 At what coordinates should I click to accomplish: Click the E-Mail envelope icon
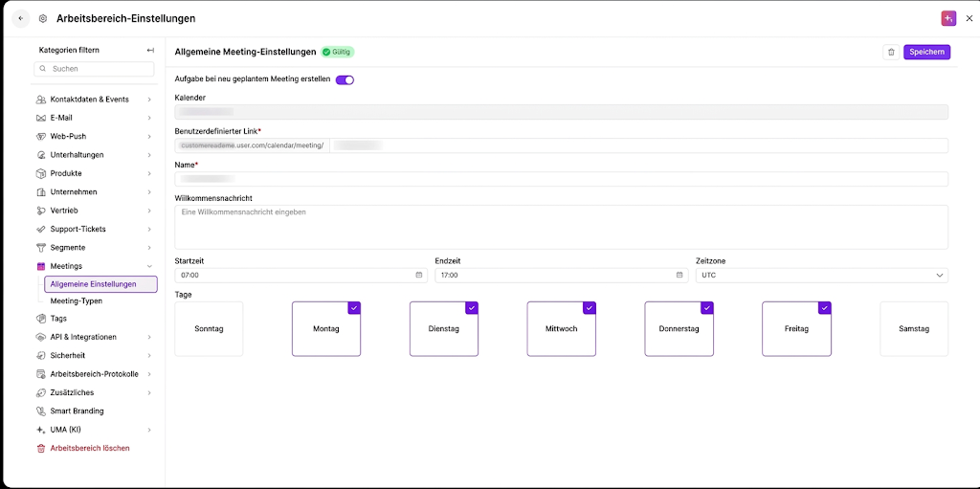(x=41, y=118)
